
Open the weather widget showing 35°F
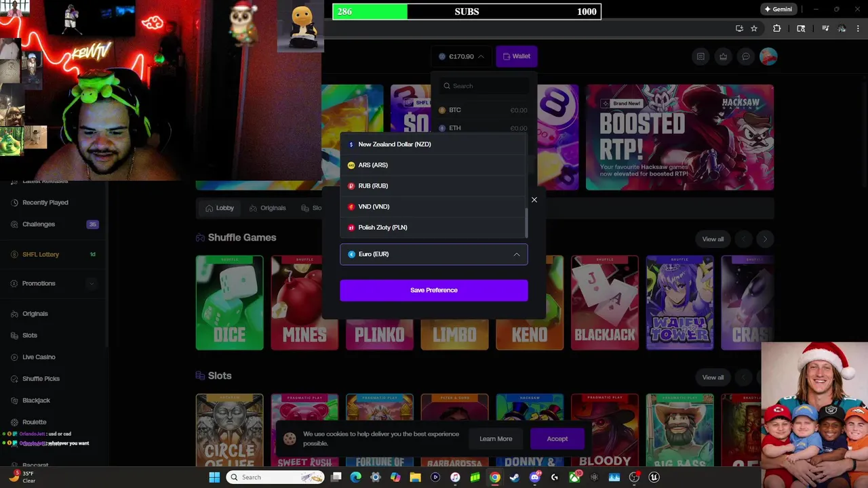[22, 477]
